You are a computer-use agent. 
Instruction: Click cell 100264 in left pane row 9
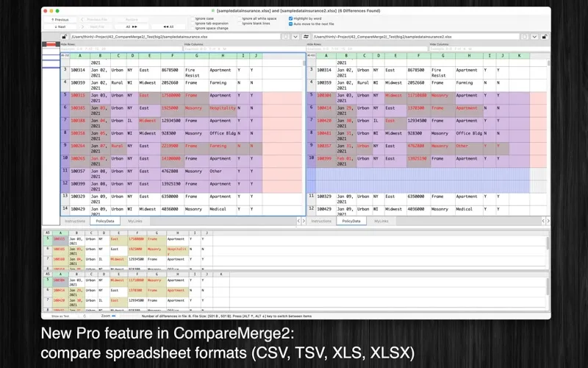click(80, 149)
